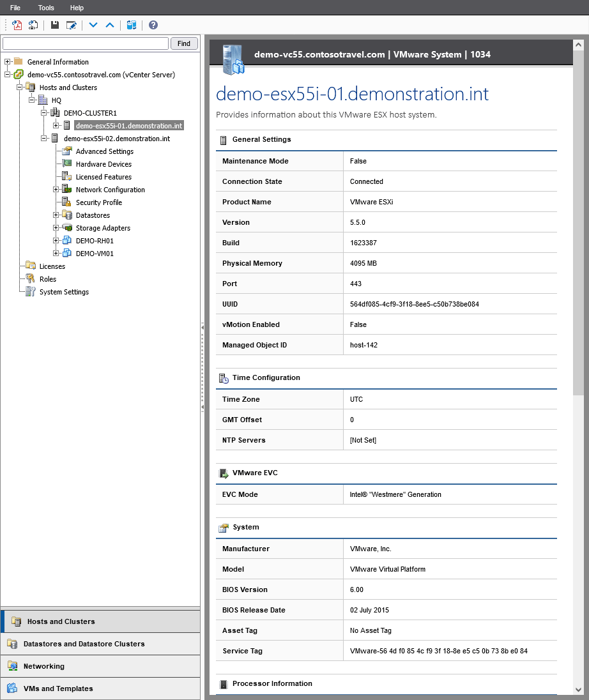
Task: Expand the DEMO-RH01 node
Action: (56, 240)
